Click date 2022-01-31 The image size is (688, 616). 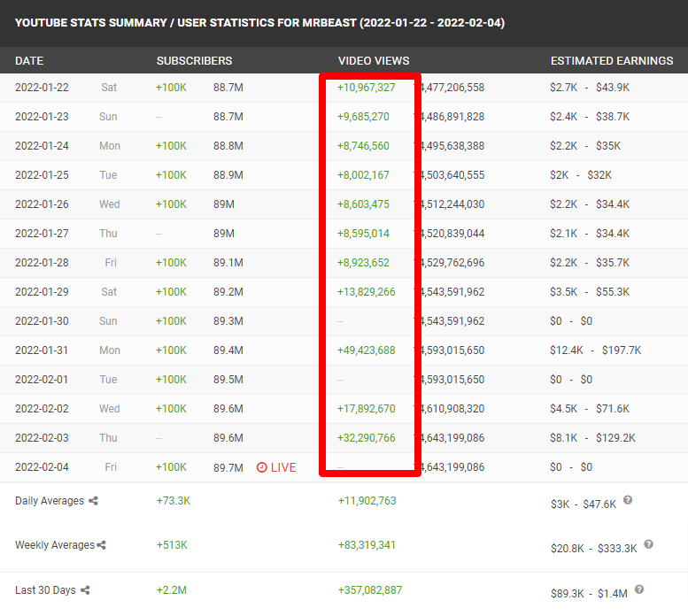[x=42, y=350]
